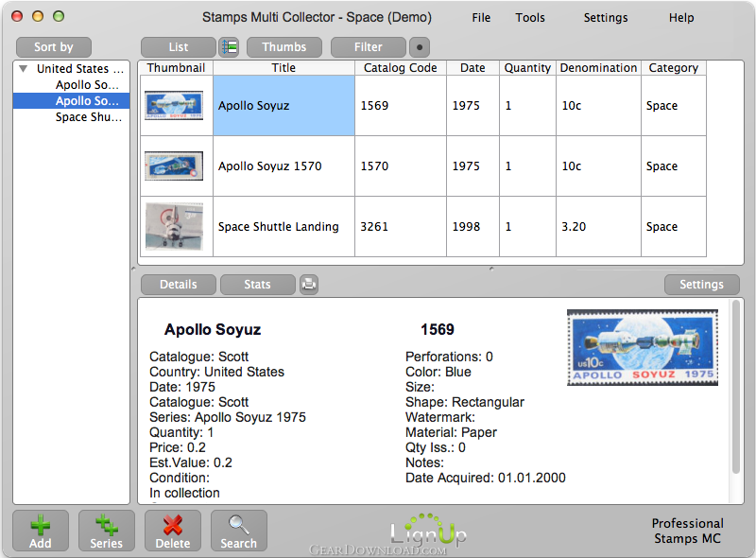Screen dimensions: 756x558
Task: Click the Category cell in the Space Shuttle row
Action: 674,226
